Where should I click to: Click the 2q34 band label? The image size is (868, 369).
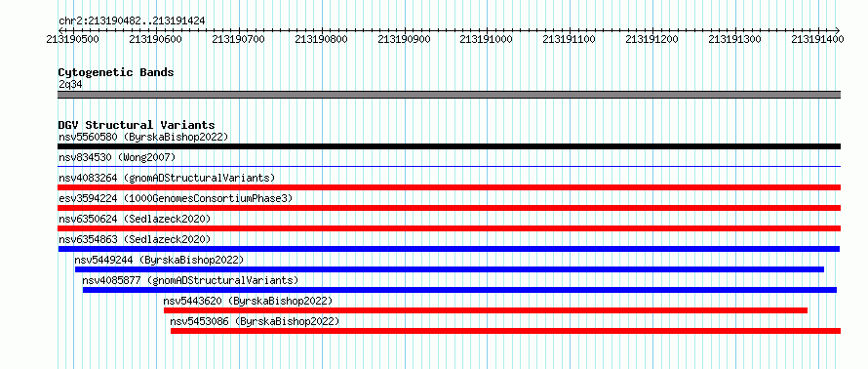point(70,85)
